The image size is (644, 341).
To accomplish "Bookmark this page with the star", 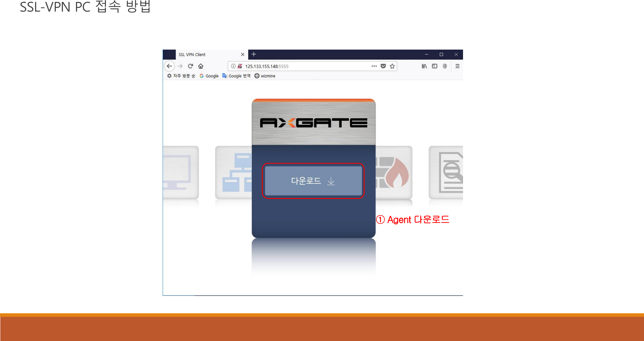I will pos(393,66).
